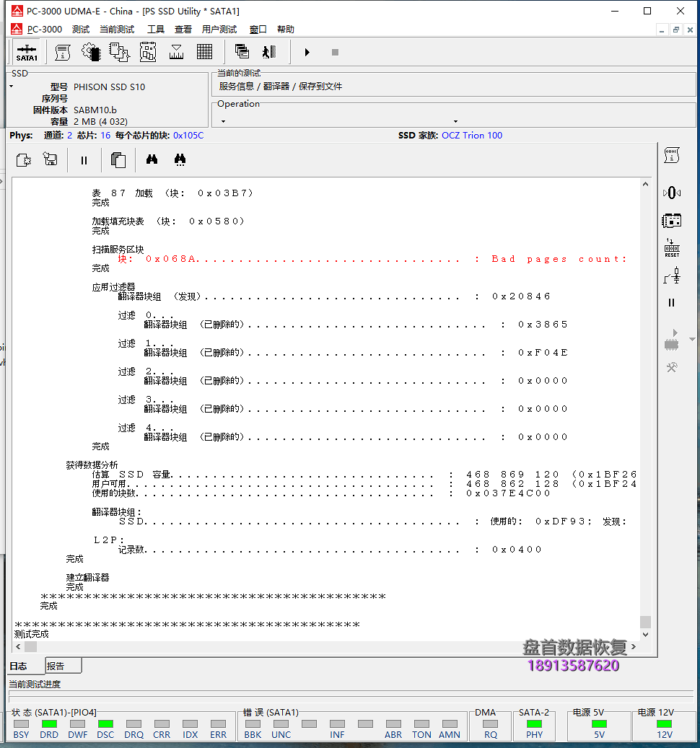Click the find-next binoculars icon
The image size is (700, 748).
[x=180, y=159]
